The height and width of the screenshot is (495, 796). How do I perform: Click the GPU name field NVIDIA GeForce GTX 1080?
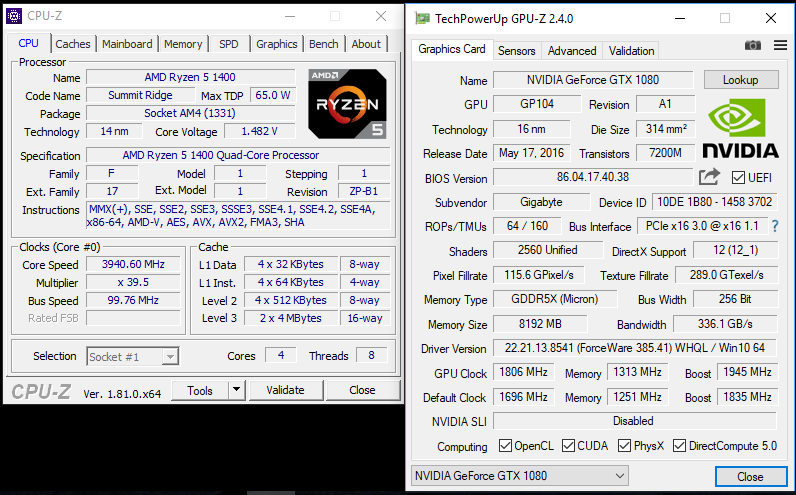pyautogui.click(x=593, y=80)
